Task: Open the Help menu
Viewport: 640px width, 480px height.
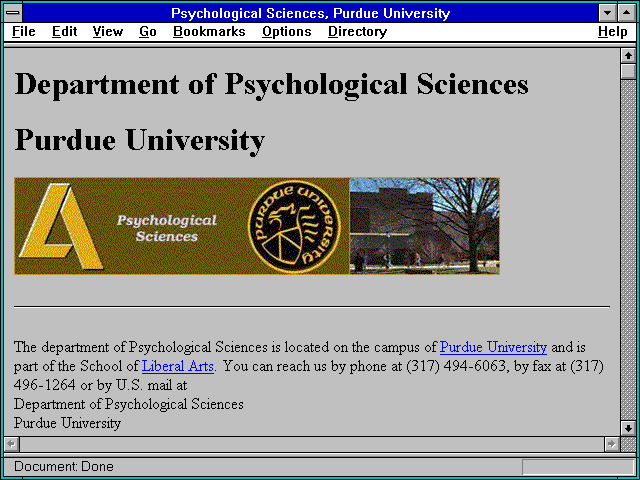Action: coord(613,32)
